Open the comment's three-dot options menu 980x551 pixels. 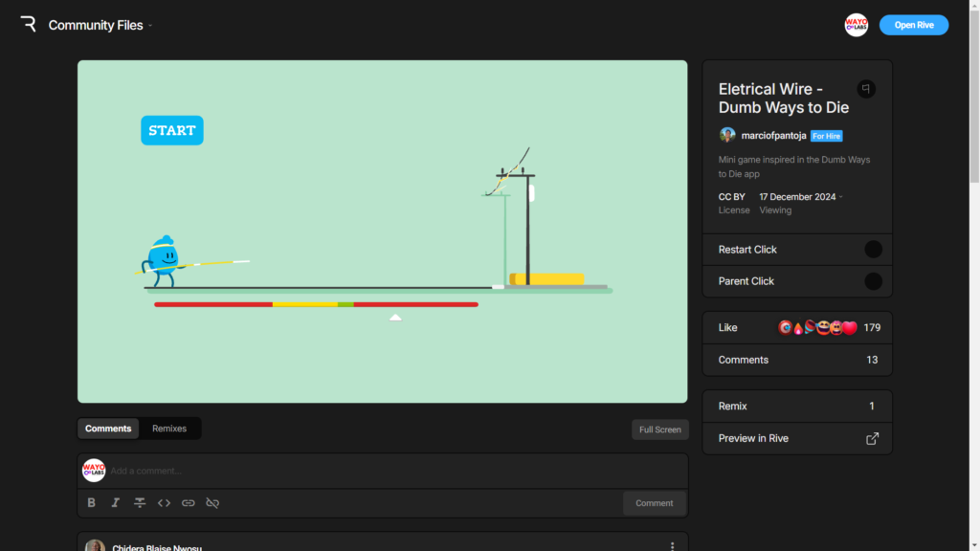pyautogui.click(x=672, y=546)
